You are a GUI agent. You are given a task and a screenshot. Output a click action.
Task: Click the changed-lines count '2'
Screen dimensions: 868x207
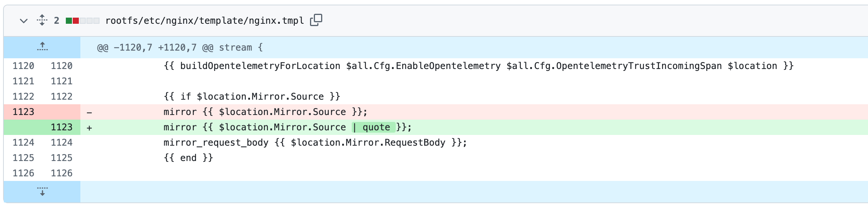coord(57,21)
